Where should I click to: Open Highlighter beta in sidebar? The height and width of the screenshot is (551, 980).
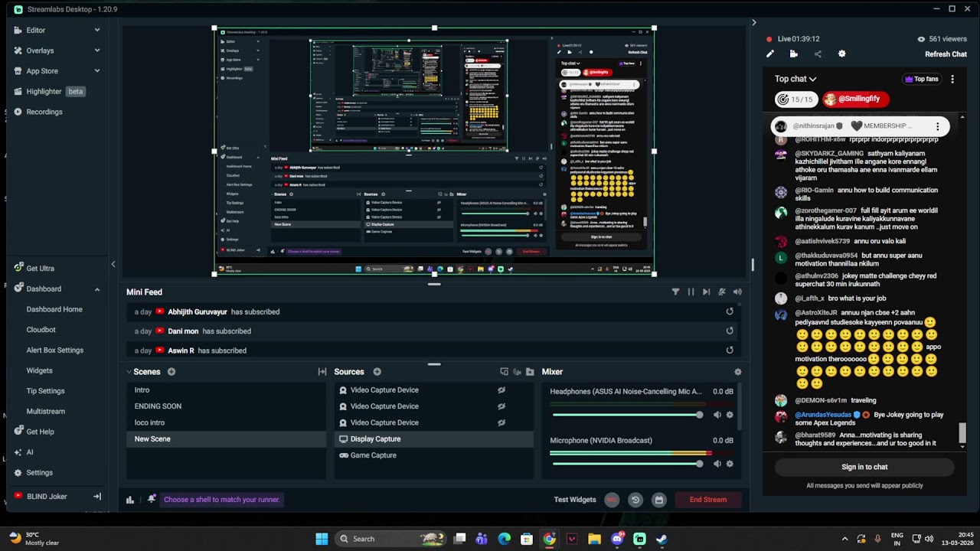click(49, 91)
